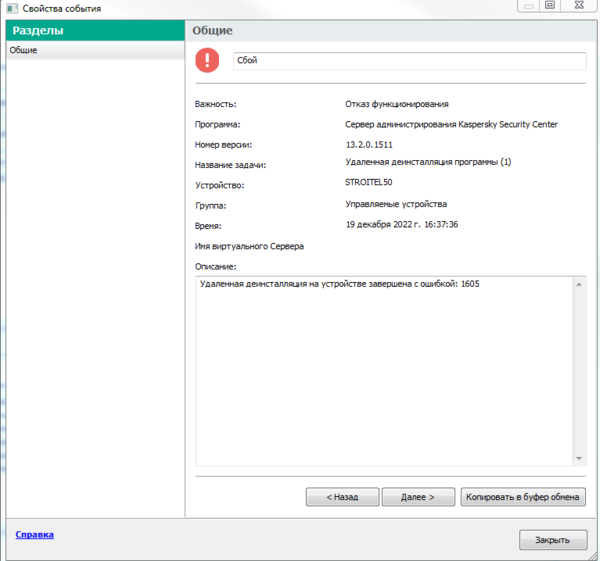600x561 pixels.
Task: Click the Номер версии label
Action: (223, 145)
